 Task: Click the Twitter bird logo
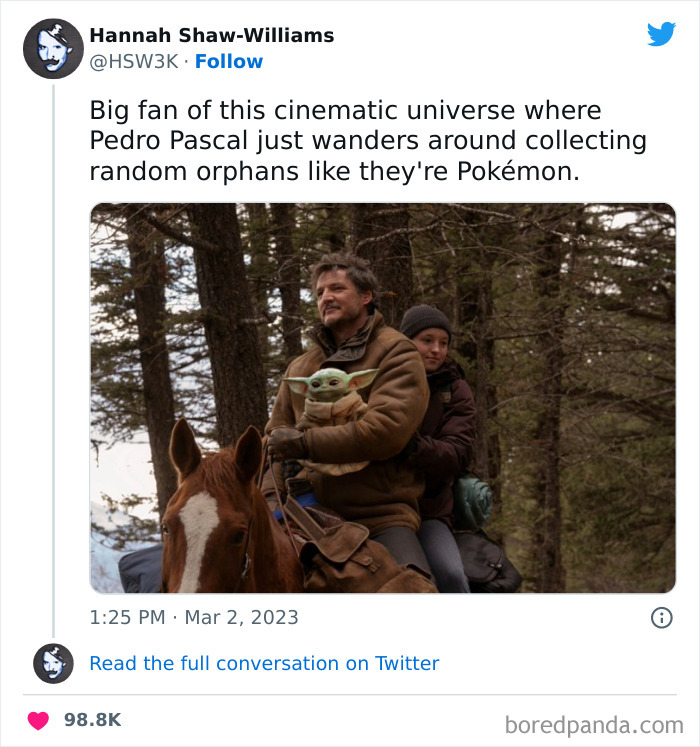coord(661,35)
